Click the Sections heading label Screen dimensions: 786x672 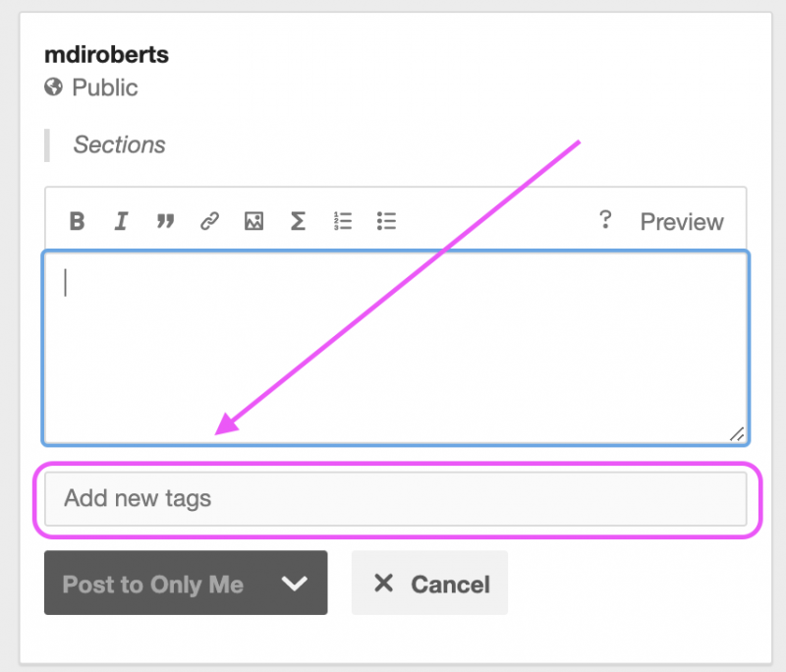point(118,144)
